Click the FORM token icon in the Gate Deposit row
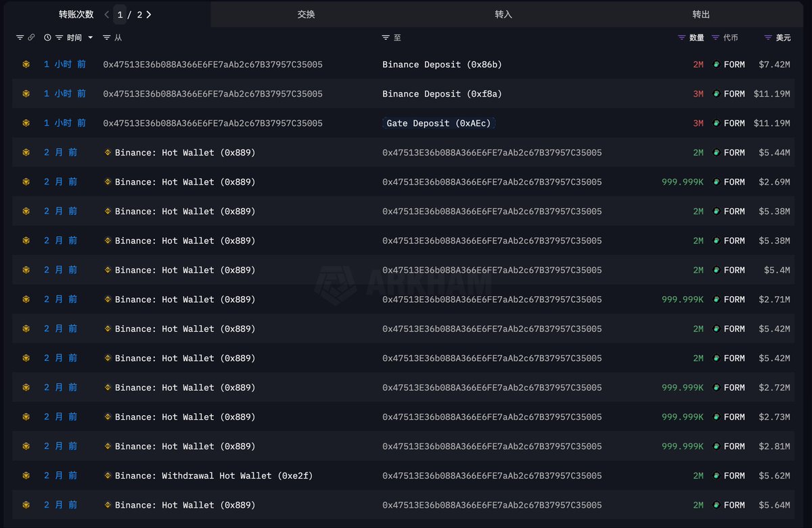This screenshot has height=528, width=812. [717, 123]
